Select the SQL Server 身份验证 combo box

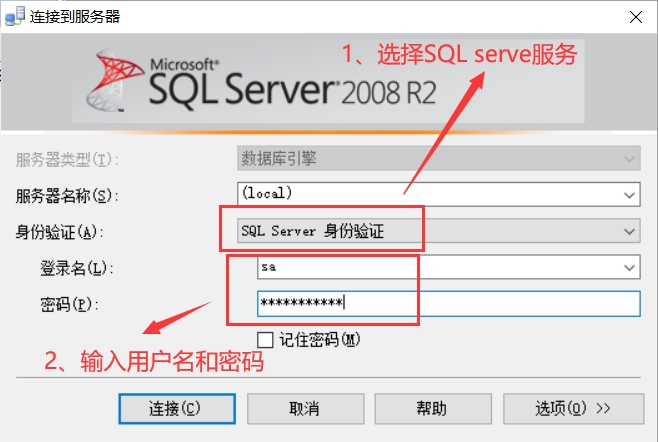[439, 230]
